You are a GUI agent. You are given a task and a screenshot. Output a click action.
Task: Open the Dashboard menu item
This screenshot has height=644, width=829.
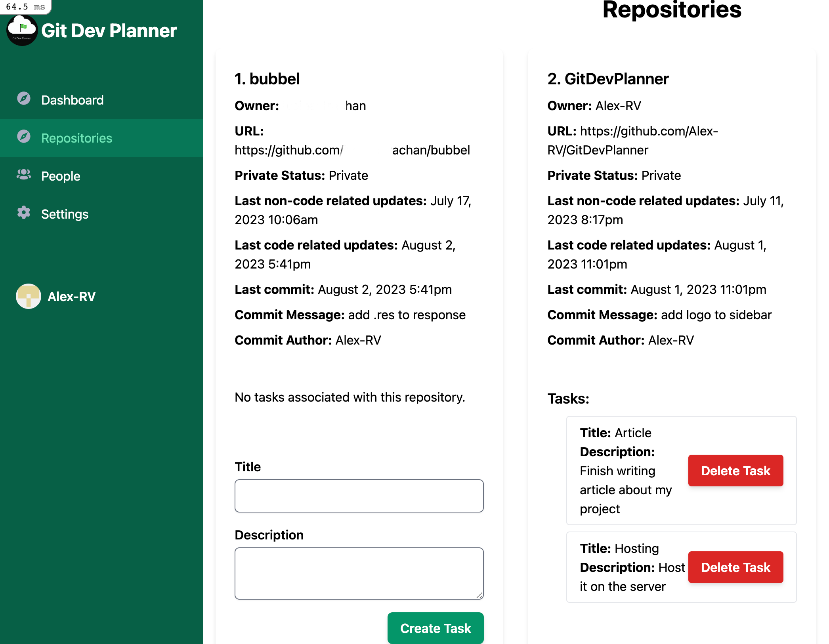click(x=73, y=100)
